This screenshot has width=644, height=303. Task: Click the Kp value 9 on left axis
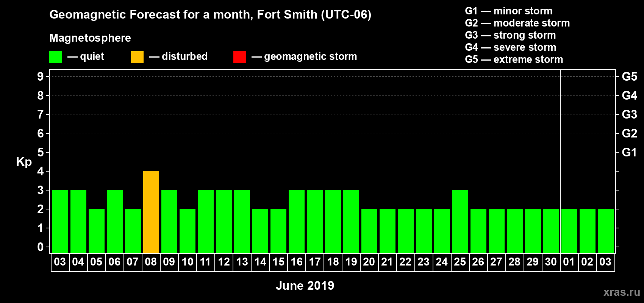pyautogui.click(x=41, y=77)
